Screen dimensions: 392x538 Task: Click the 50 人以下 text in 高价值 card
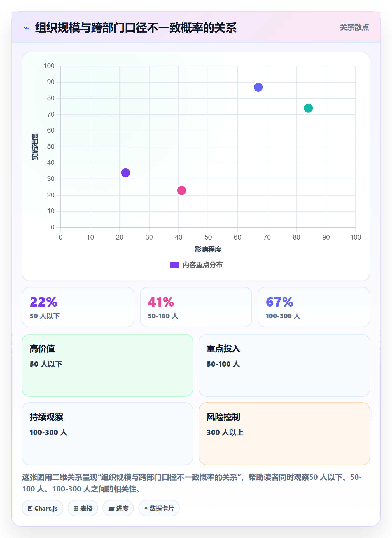(46, 364)
